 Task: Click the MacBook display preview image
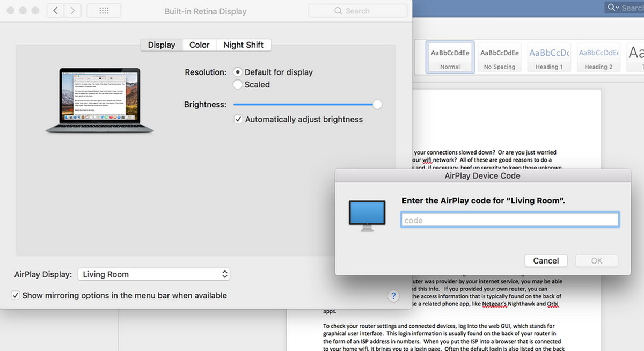point(100,100)
